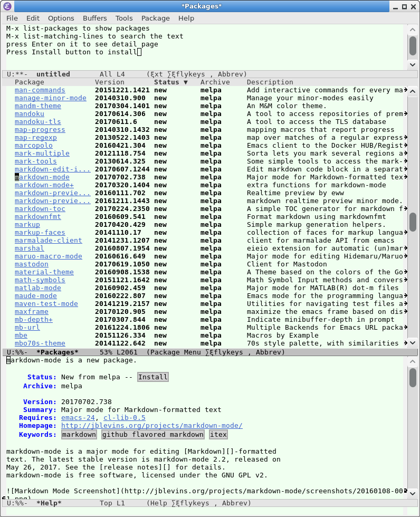Image resolution: width=420 pixels, height=517 pixels.
Task: Click scroll-up arrow of the Packages list
Action: [x=413, y=91]
